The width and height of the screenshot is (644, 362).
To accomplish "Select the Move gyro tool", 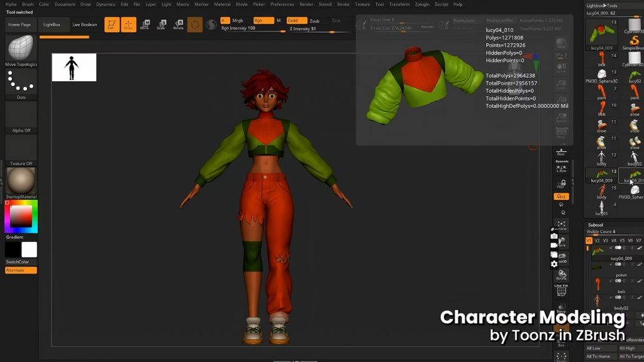I will point(145,25).
